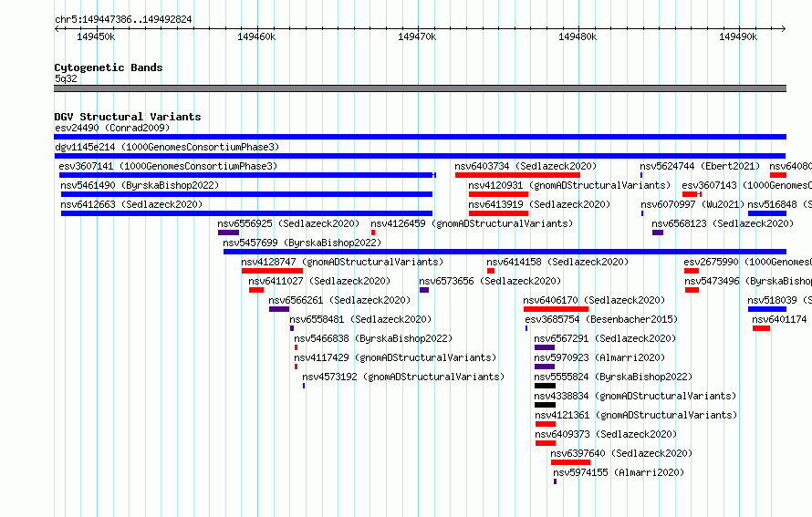Screen dimensions: 812x517
Task: Click the purple bar under nsv6568123
Action: 658,233
